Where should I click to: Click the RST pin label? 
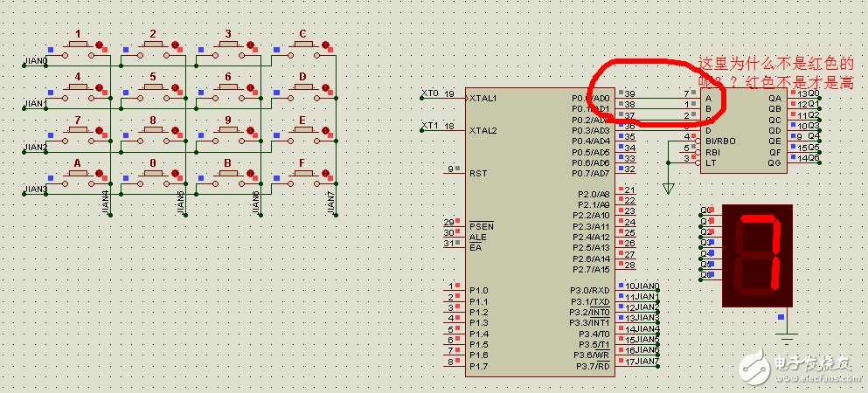[478, 173]
